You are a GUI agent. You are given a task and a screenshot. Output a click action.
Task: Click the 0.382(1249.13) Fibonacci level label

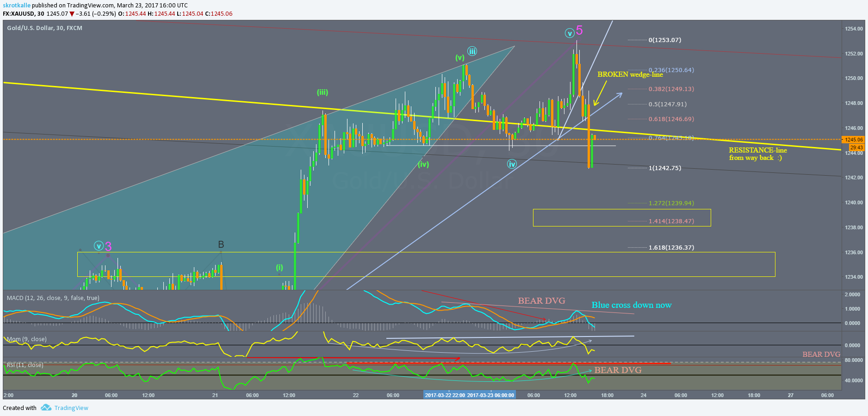(x=671, y=89)
